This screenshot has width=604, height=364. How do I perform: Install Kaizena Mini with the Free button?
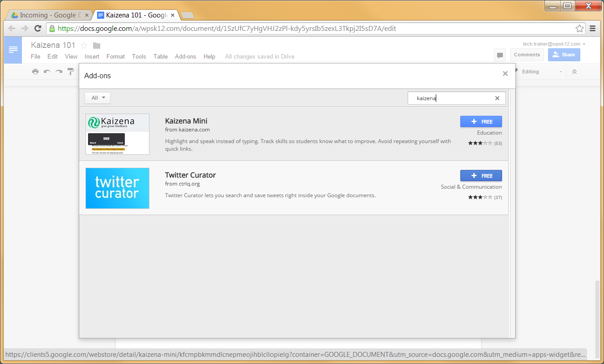[481, 122]
